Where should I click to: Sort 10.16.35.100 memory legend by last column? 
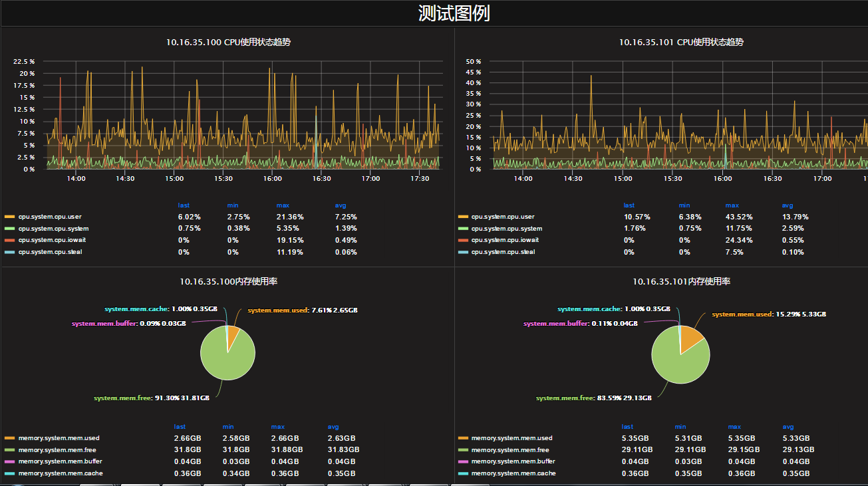coord(180,427)
